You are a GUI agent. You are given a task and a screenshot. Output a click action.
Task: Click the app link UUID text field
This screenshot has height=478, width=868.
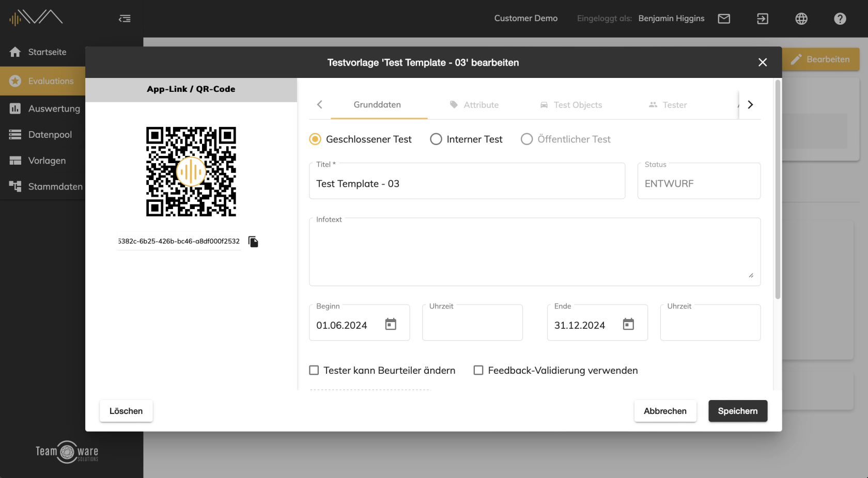pos(179,242)
